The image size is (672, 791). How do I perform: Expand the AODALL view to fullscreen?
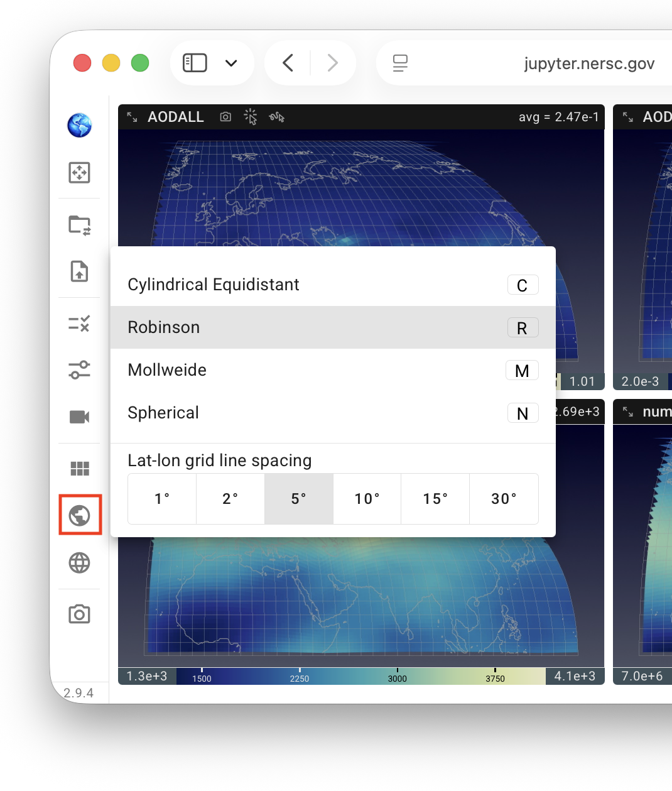(132, 117)
